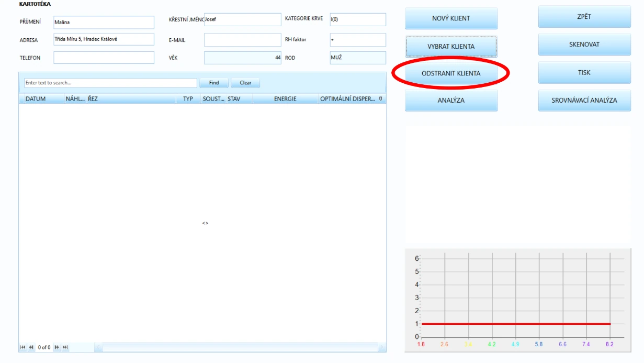
Task: Click the KATEGORIE KRVE field
Action: (x=358, y=19)
